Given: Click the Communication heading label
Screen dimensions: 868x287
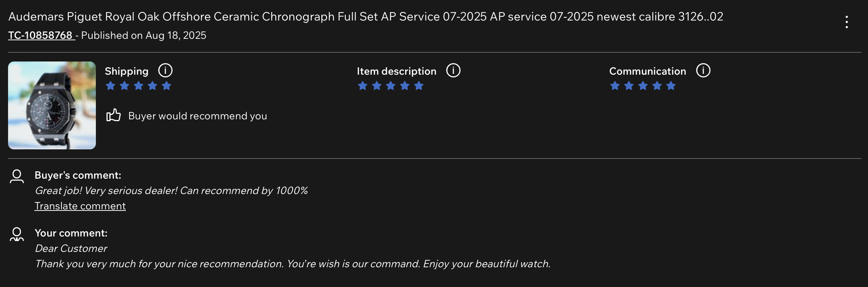Looking at the screenshot, I should pos(647,71).
